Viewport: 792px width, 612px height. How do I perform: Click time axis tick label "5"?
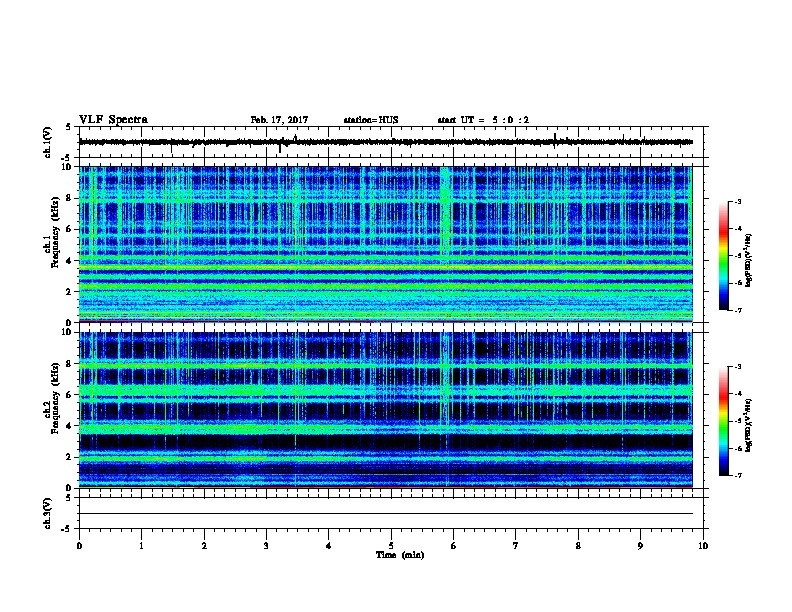[x=391, y=546]
